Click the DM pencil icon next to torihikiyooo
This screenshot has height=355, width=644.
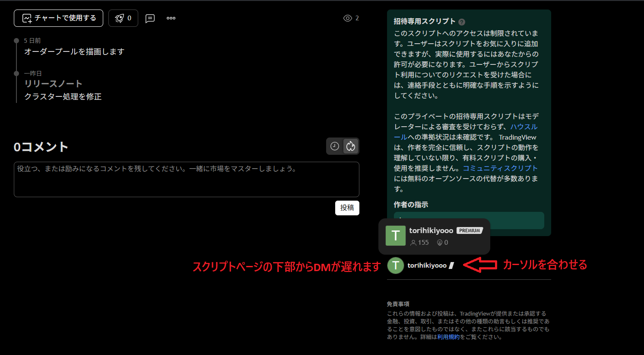point(452,265)
